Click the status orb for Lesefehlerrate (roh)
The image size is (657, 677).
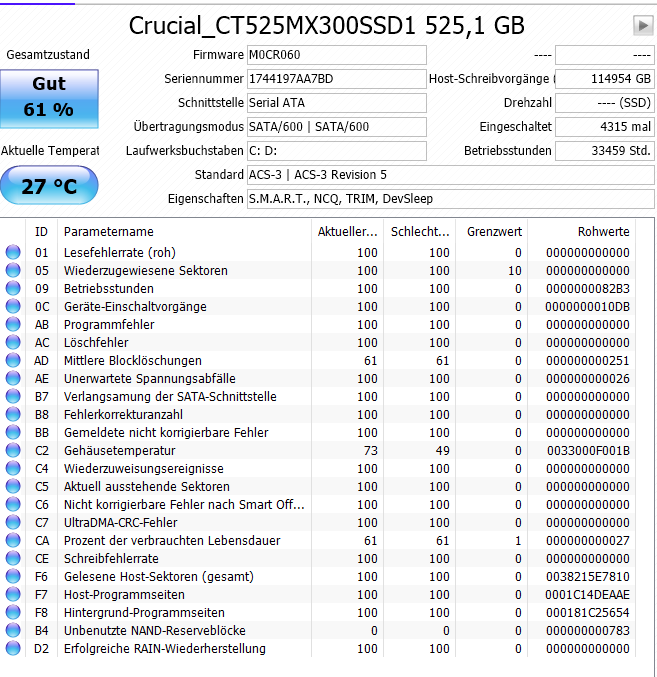(x=13, y=252)
